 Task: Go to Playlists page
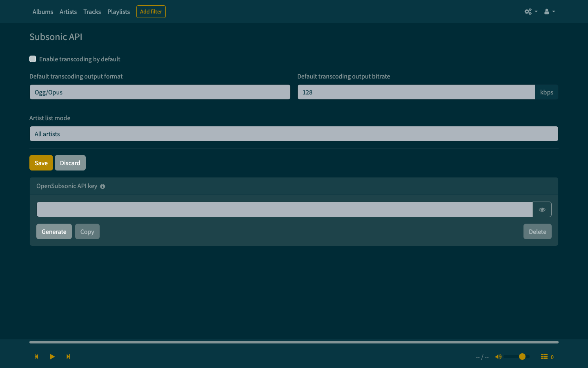point(118,11)
